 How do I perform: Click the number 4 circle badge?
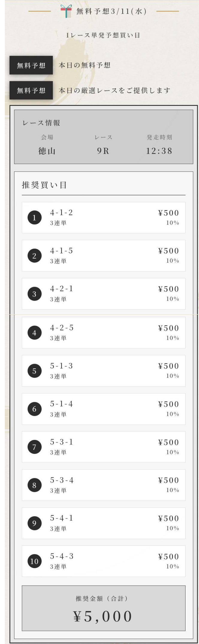[34, 333]
